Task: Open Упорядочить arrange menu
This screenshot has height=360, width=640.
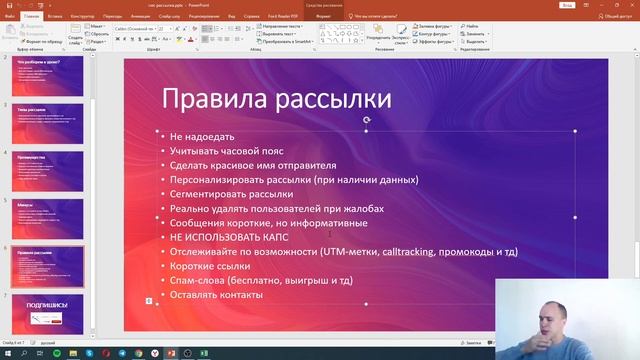Action: [x=378, y=33]
